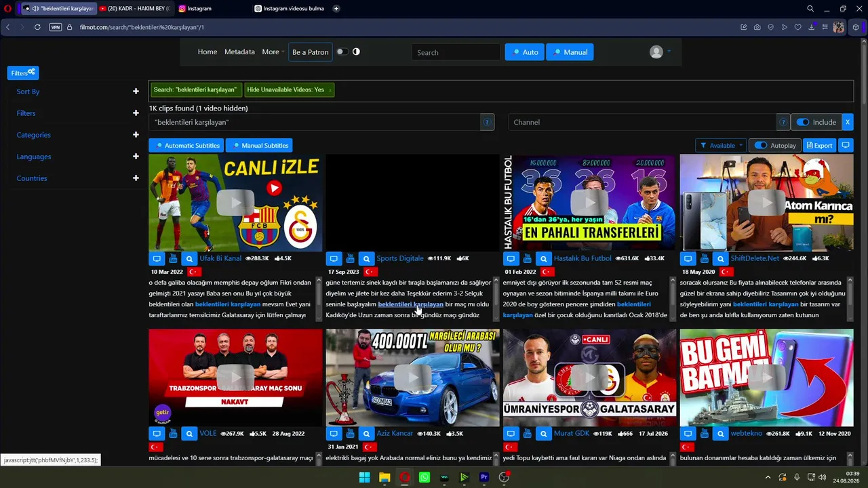Viewport: 868px width, 488px height.
Task: Toggle the Automatic Subtitles filter
Action: click(x=186, y=145)
